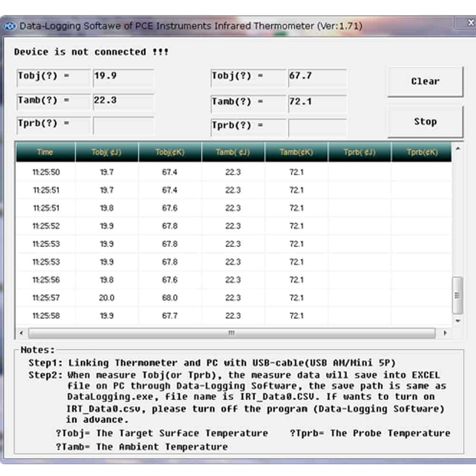Click the left Tobj value field showing 19.9

(x=123, y=77)
